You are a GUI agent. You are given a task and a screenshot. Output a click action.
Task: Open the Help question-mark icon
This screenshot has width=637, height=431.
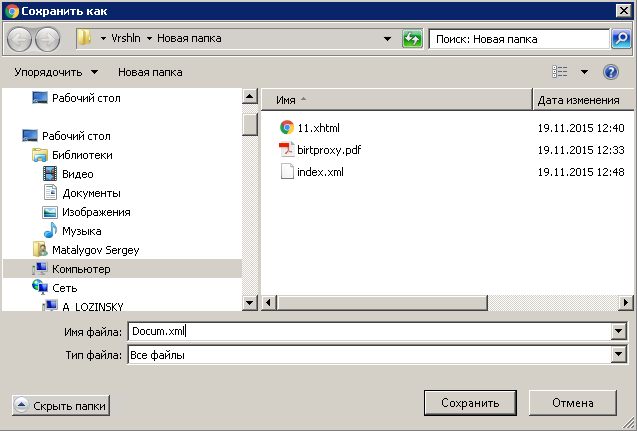[611, 72]
